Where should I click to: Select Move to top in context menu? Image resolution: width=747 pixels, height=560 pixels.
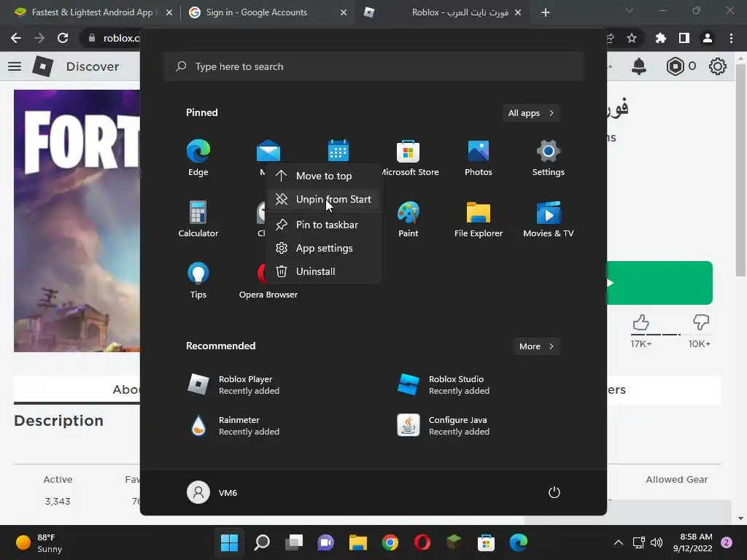323,176
